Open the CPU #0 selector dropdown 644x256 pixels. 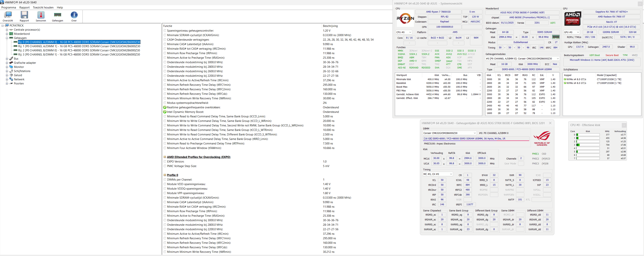(x=404, y=32)
